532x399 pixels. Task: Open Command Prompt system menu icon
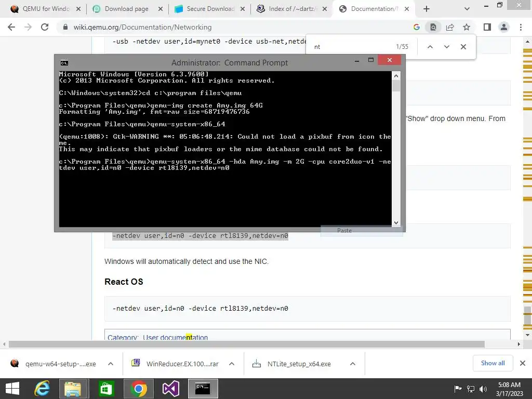(x=64, y=63)
